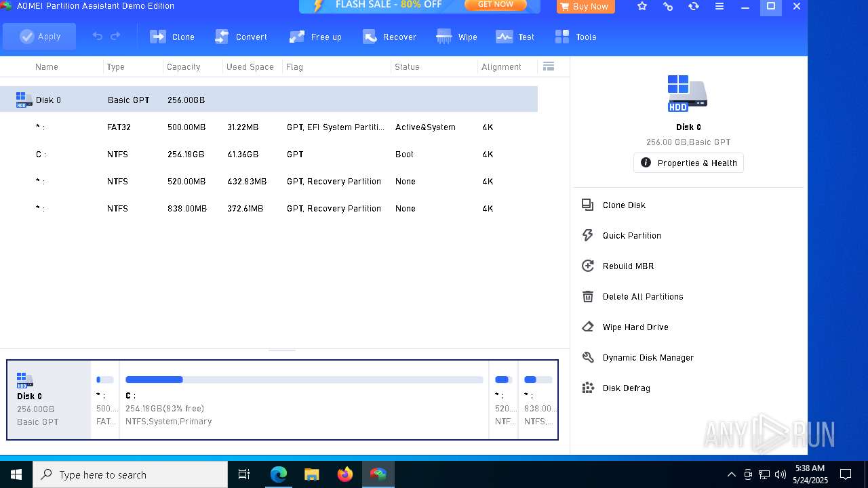
Task: Click the large Disk 0 HDD icon in side panel
Action: pyautogui.click(x=688, y=94)
